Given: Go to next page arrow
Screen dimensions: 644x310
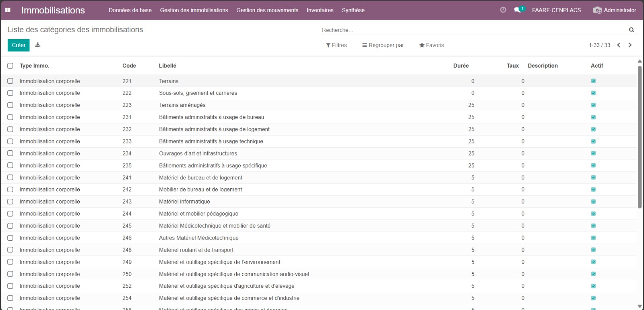Looking at the screenshot, I should pos(630,45).
